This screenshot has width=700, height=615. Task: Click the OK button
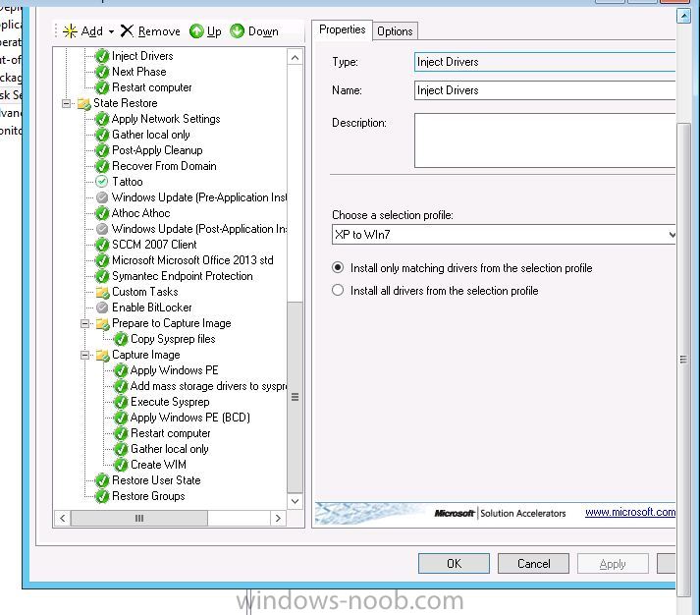point(454,564)
